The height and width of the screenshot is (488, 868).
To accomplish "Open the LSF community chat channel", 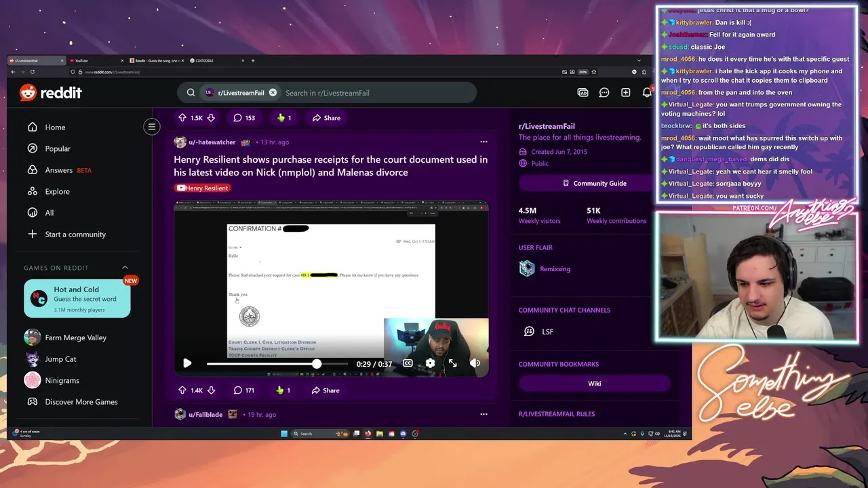I will click(547, 331).
